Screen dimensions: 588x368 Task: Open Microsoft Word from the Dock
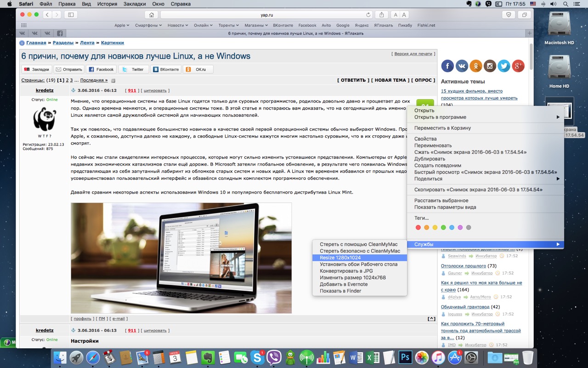[356, 357]
